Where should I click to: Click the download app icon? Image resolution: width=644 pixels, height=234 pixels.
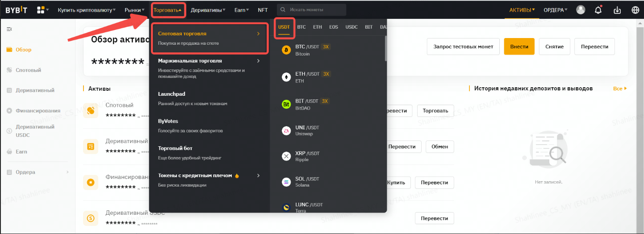[x=617, y=10]
